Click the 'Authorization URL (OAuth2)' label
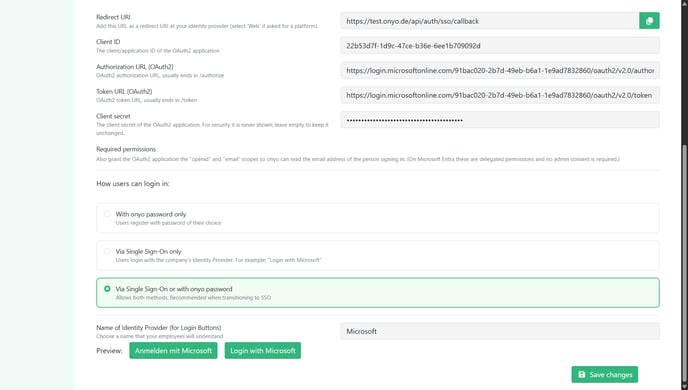688x390 pixels. [x=135, y=67]
